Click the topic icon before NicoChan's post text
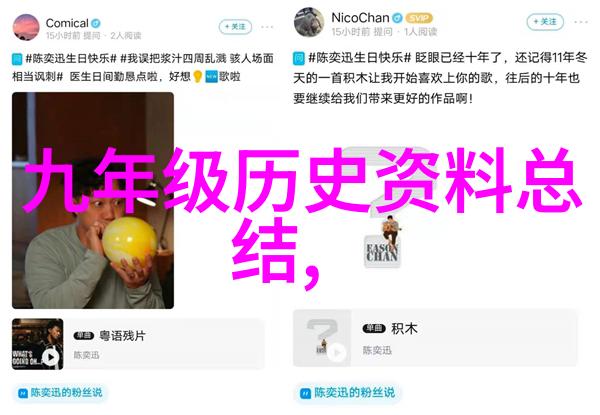The height and width of the screenshot is (415, 600). coord(299,59)
